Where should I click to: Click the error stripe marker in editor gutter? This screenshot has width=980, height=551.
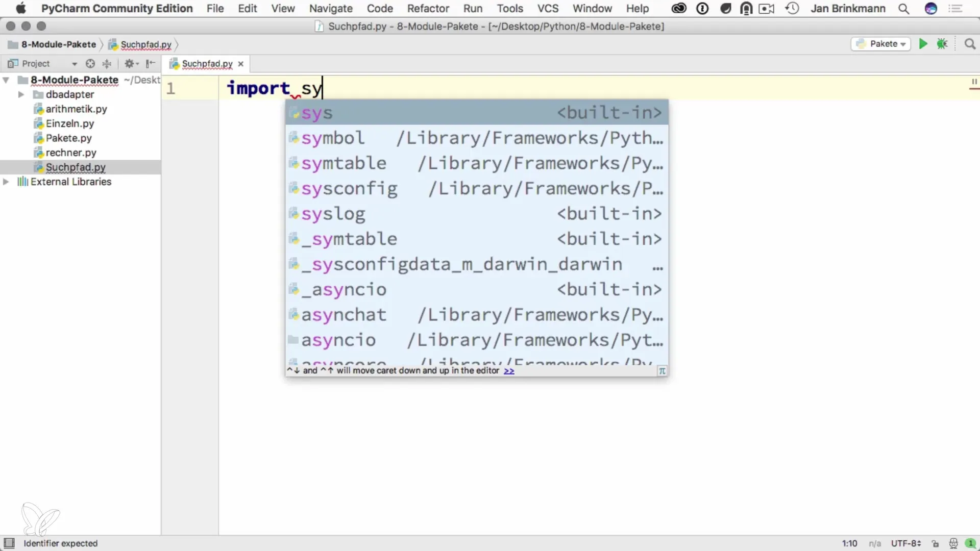[x=974, y=89]
